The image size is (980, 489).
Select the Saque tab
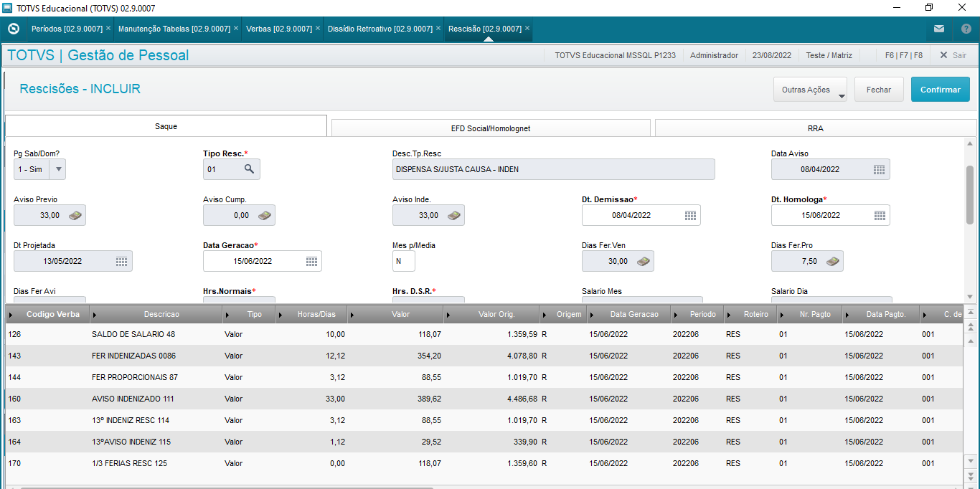pos(166,126)
